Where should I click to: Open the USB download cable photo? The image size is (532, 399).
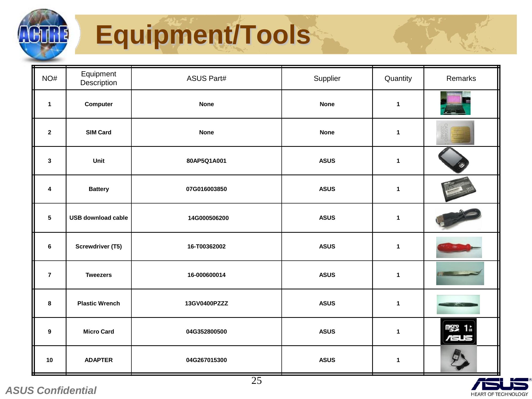coord(458,219)
